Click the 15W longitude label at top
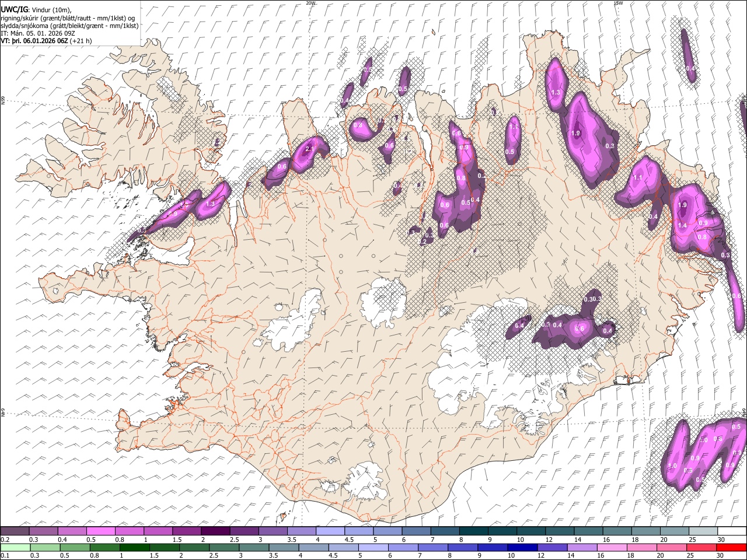The width and height of the screenshot is (747, 560). 617,3
